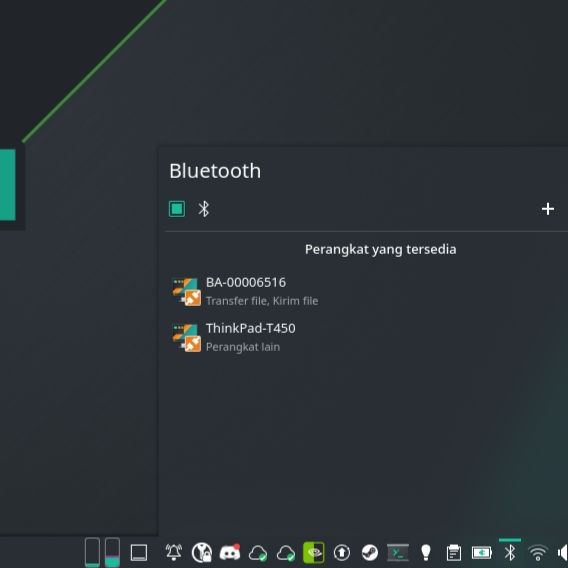Open the battery tray icon
This screenshot has width=568, height=568.
tap(481, 553)
